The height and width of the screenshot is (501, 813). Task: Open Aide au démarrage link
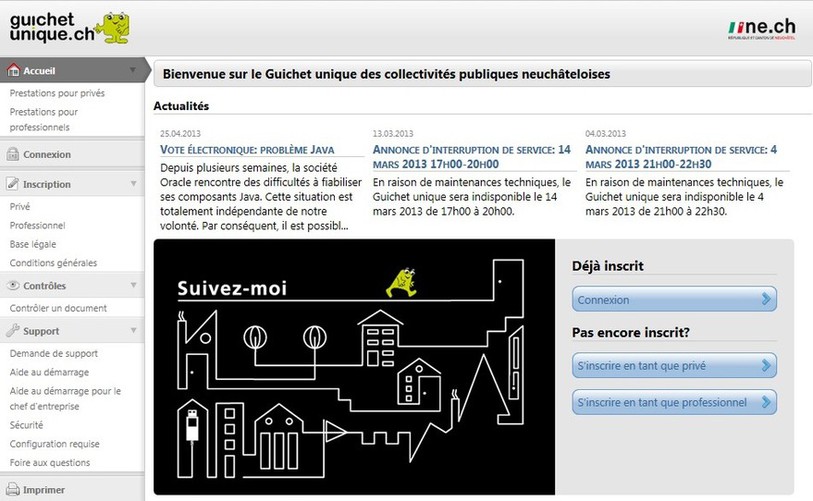click(x=49, y=372)
